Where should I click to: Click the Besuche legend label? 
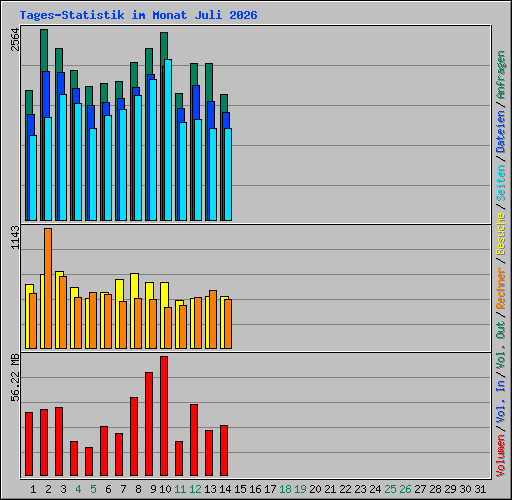point(501,234)
